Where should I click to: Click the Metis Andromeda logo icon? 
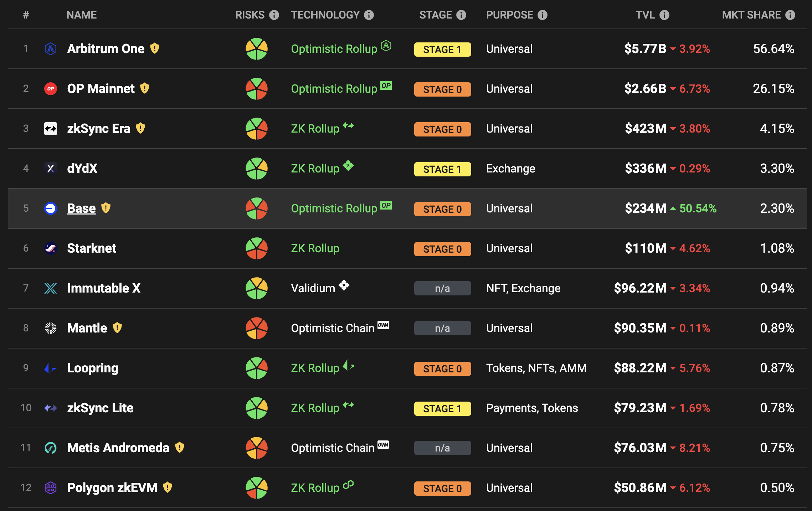tap(51, 448)
